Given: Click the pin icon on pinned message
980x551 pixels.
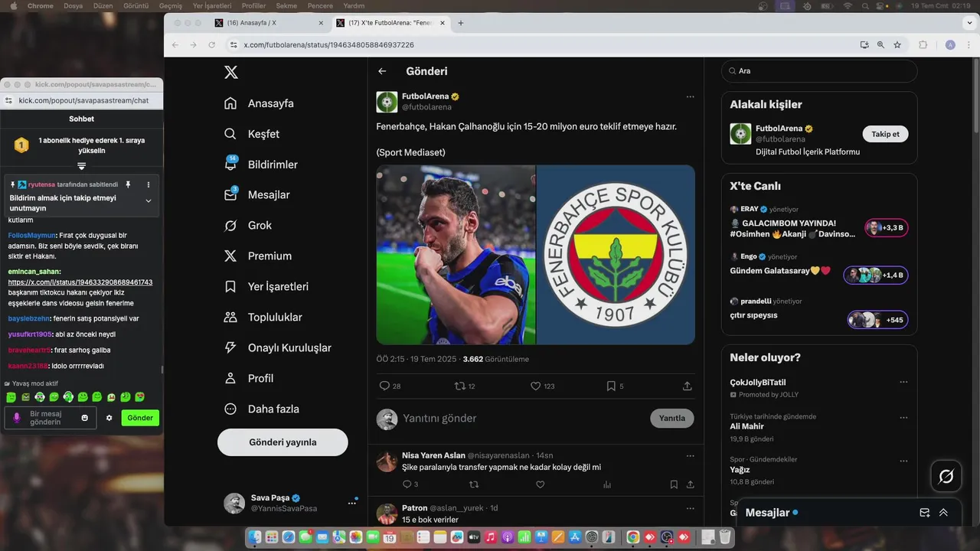Looking at the screenshot, I should click(129, 184).
